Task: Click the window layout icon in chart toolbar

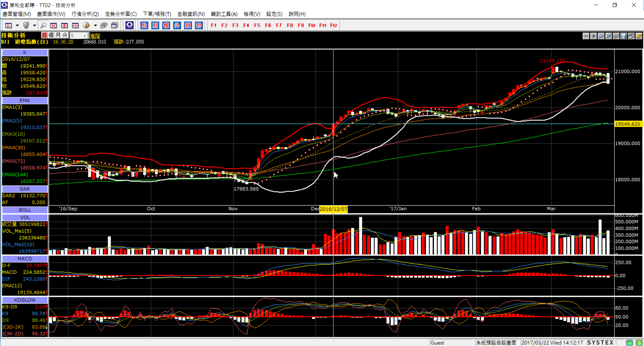Action: click(631, 36)
